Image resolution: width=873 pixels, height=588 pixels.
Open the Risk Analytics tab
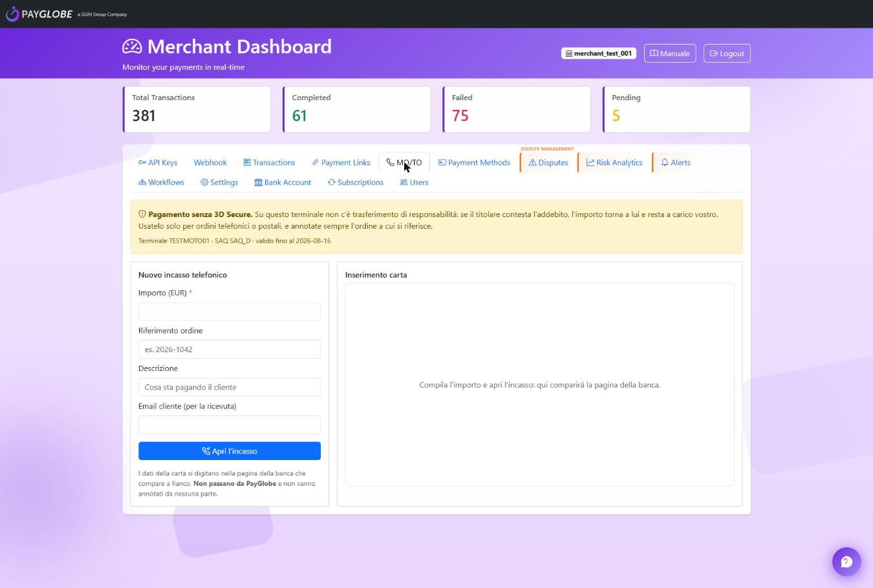(x=614, y=163)
